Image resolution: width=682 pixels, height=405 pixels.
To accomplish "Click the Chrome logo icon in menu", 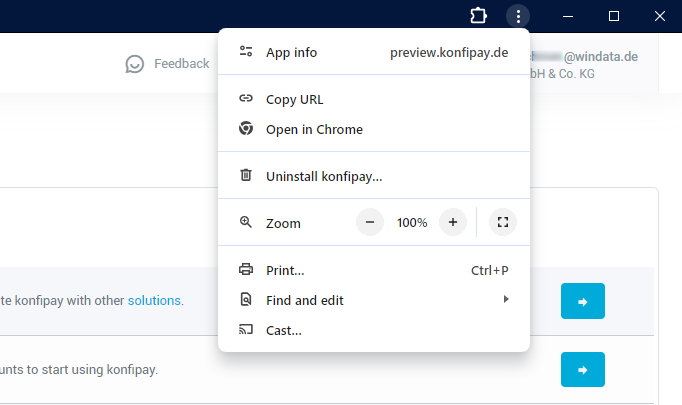I will coord(246,129).
